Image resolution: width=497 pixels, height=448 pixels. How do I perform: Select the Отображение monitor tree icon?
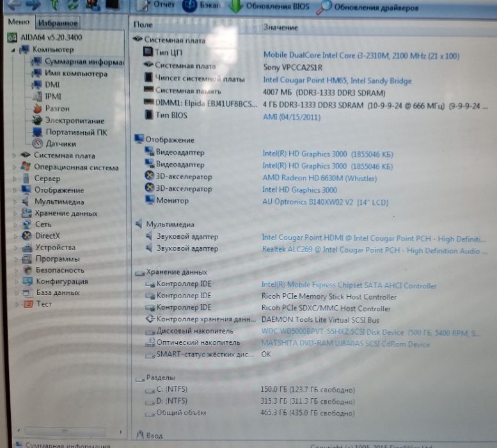26,189
